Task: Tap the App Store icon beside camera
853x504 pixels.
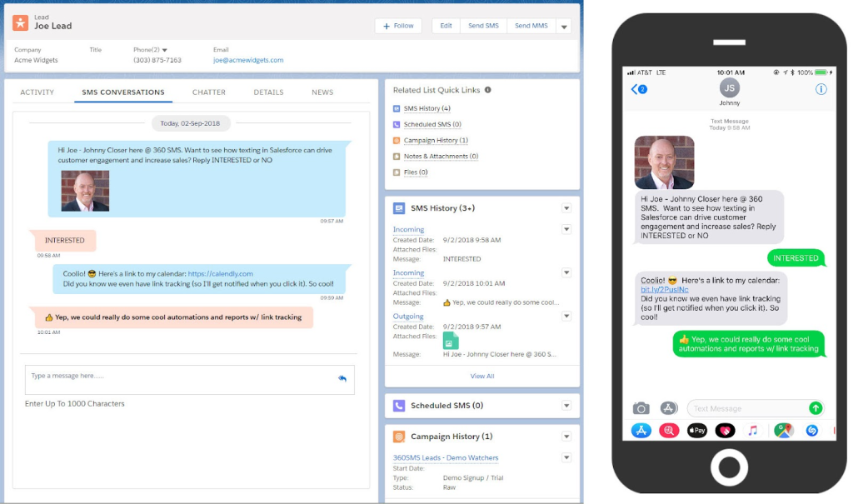Action: coord(668,408)
